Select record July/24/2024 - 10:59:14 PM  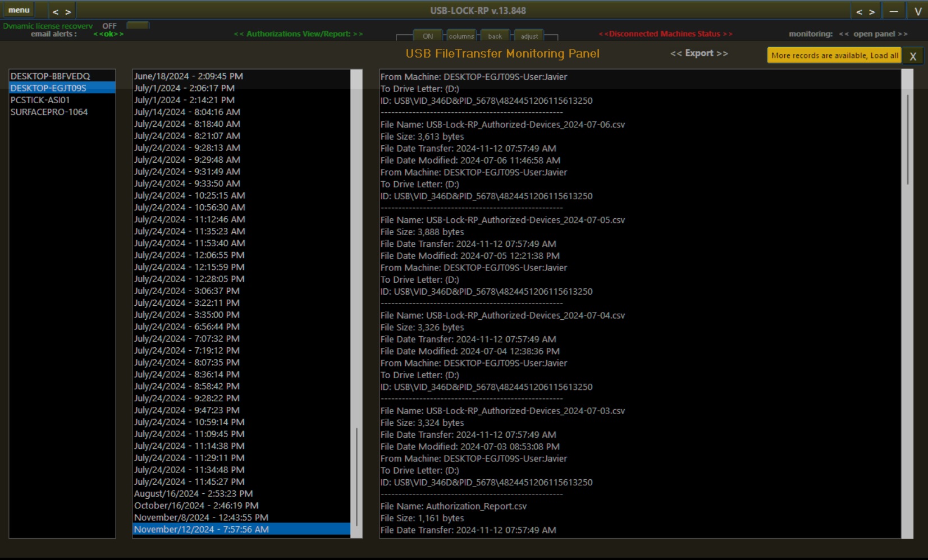[241, 422]
